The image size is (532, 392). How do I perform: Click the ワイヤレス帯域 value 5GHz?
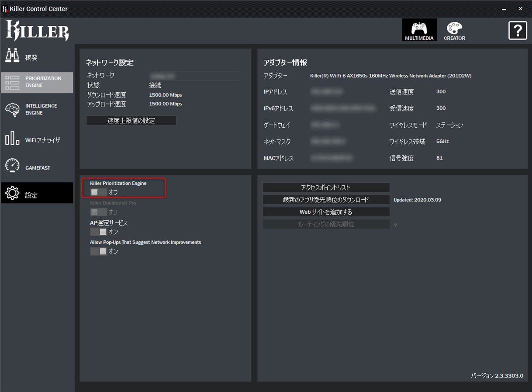(442, 142)
